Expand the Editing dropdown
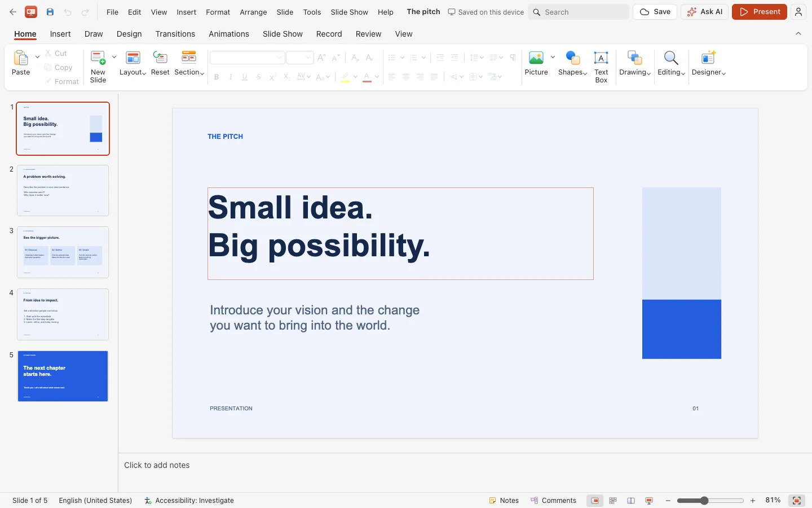 pos(671,63)
